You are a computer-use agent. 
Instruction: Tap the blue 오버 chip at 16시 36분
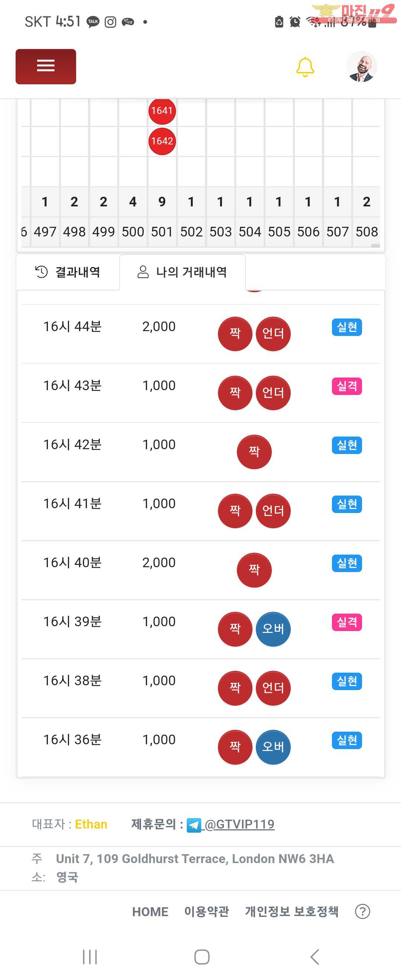coord(273,747)
